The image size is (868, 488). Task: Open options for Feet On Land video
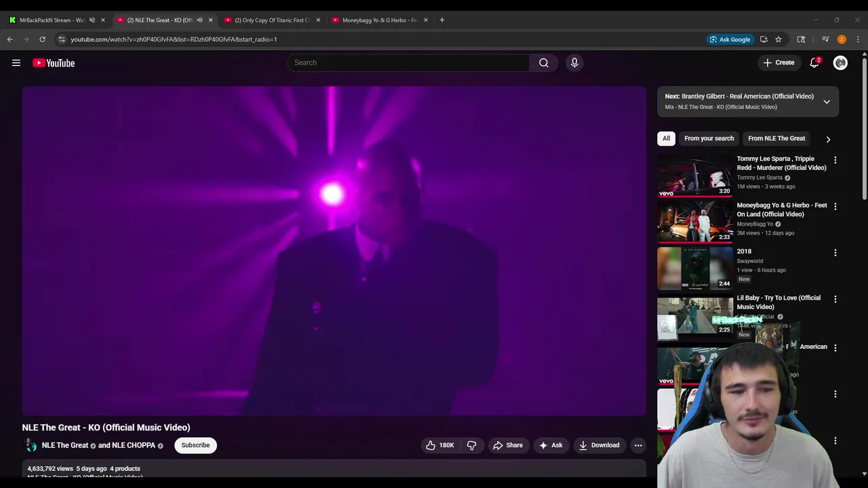click(835, 206)
